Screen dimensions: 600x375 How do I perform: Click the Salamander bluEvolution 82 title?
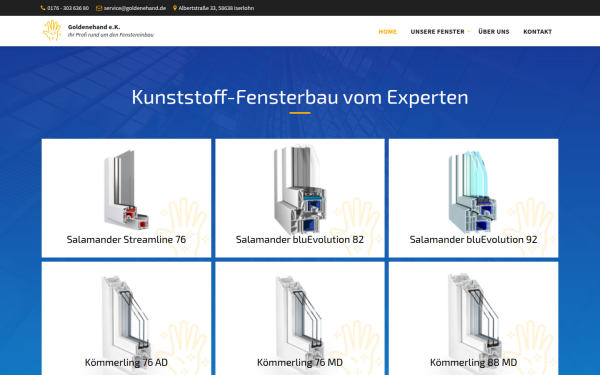[x=300, y=240]
